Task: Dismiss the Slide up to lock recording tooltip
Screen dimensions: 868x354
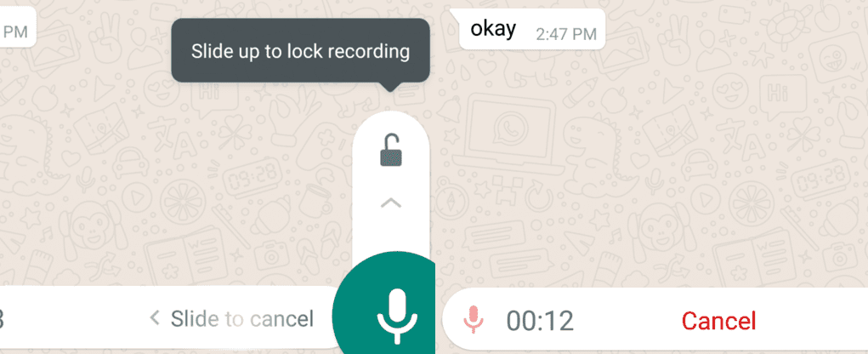Action: 301,51
